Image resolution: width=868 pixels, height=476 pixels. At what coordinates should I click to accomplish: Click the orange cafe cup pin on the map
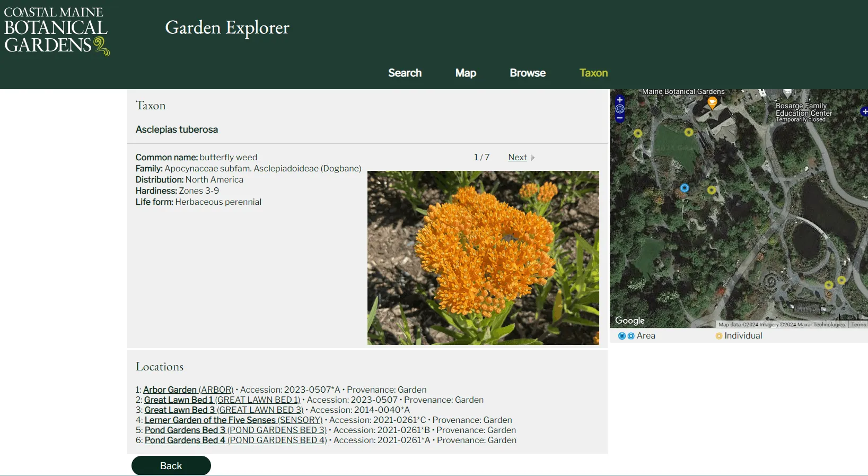[x=713, y=102]
